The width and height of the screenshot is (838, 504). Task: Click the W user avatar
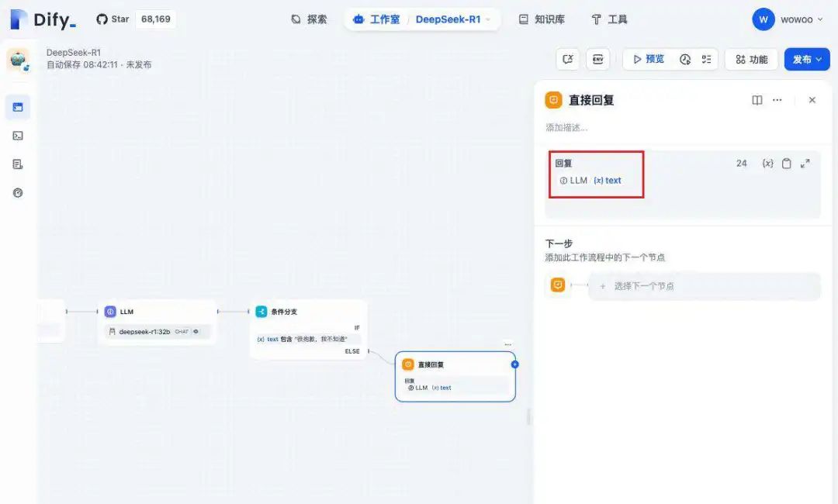point(764,19)
